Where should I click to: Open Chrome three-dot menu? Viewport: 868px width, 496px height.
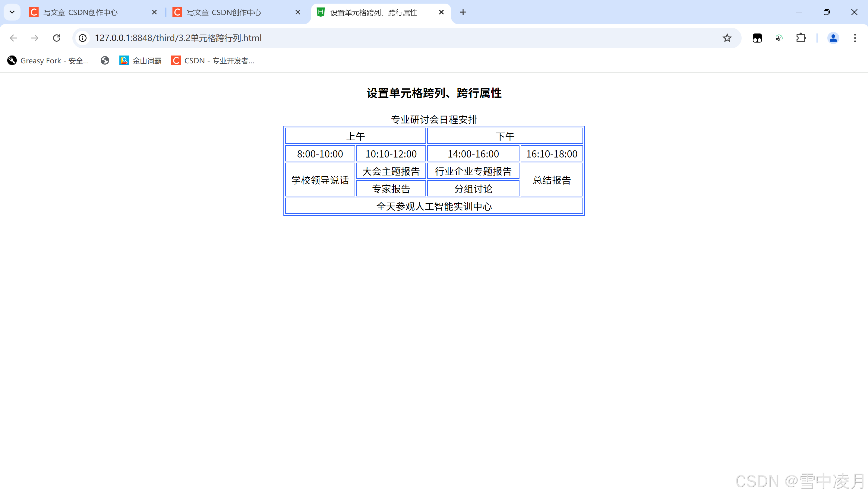pyautogui.click(x=855, y=38)
